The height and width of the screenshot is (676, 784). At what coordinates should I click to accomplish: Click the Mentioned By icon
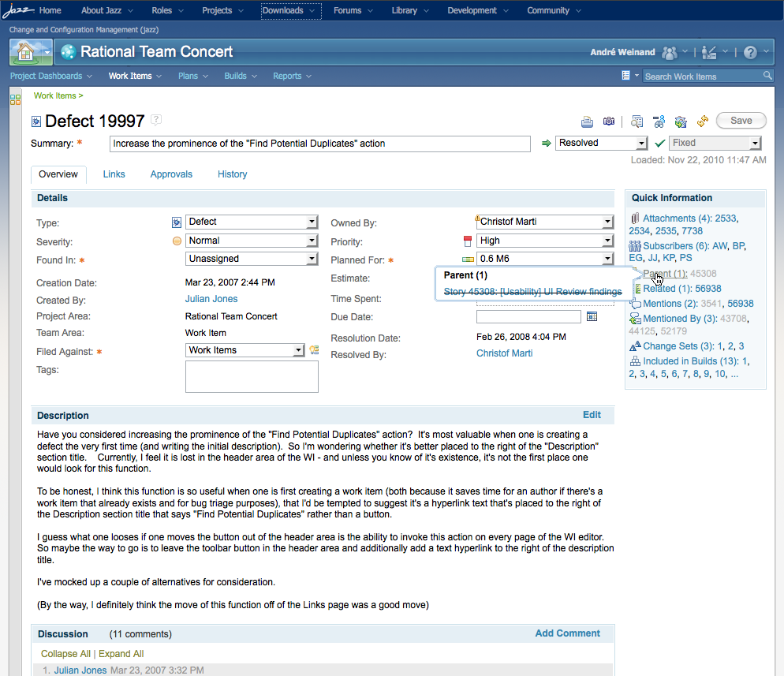pyautogui.click(x=635, y=319)
